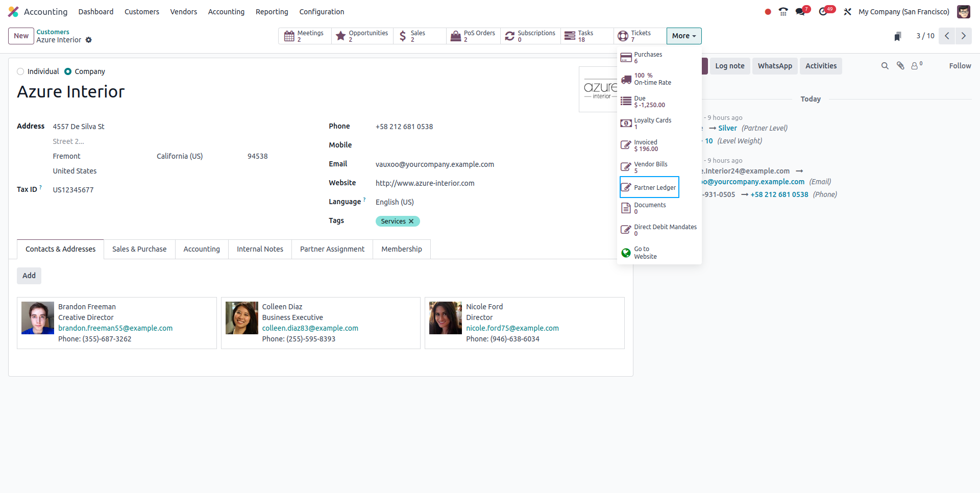Image resolution: width=980 pixels, height=493 pixels.
Task: Open PoS Orders shopping bag button
Action: tap(474, 36)
